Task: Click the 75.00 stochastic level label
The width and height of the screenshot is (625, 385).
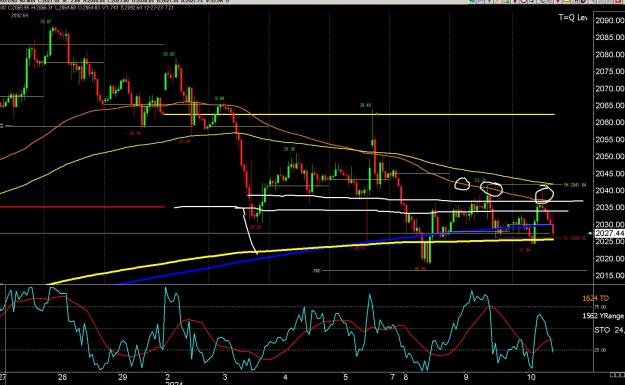Action: pos(601,307)
